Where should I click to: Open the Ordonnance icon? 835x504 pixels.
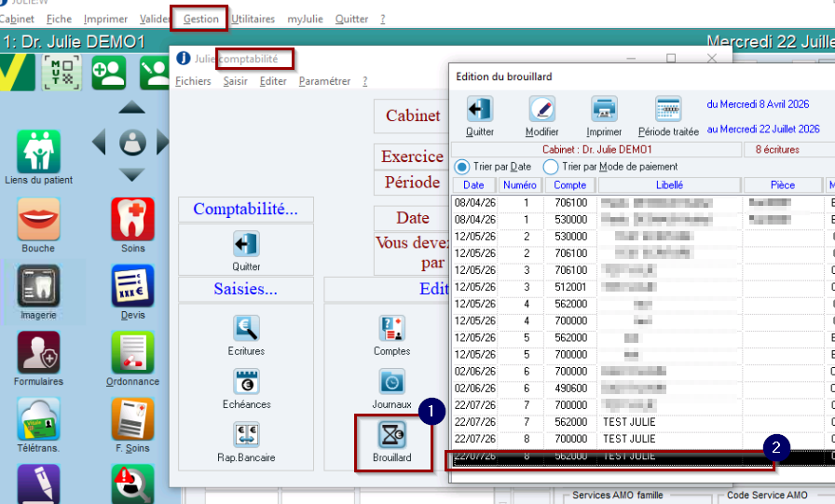coord(132,353)
